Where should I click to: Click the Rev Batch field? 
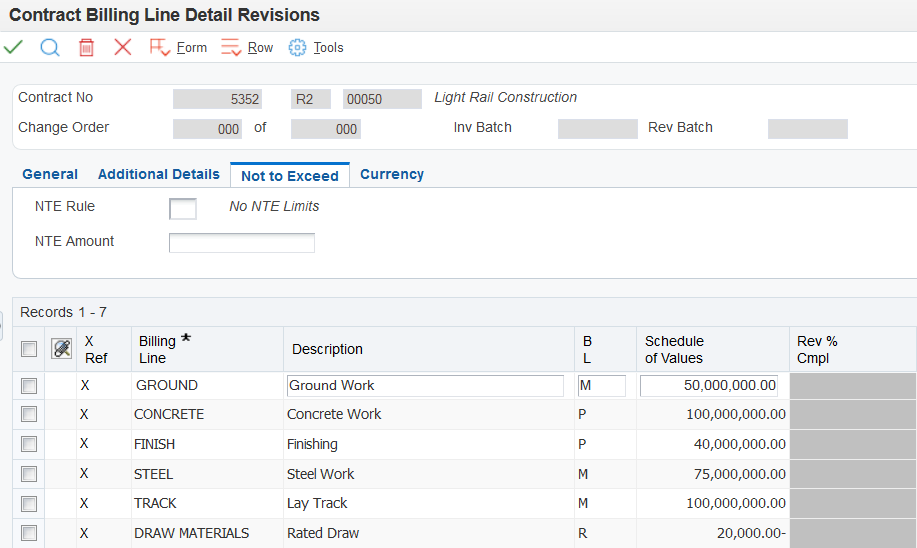click(x=808, y=129)
